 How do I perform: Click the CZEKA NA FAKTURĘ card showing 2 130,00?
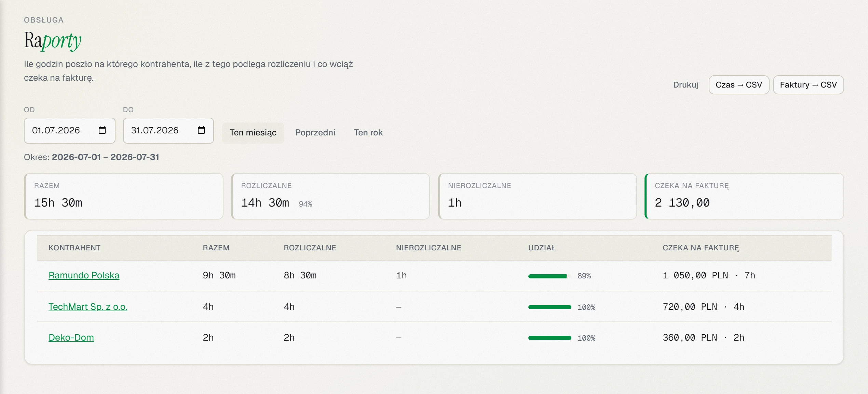[744, 196]
